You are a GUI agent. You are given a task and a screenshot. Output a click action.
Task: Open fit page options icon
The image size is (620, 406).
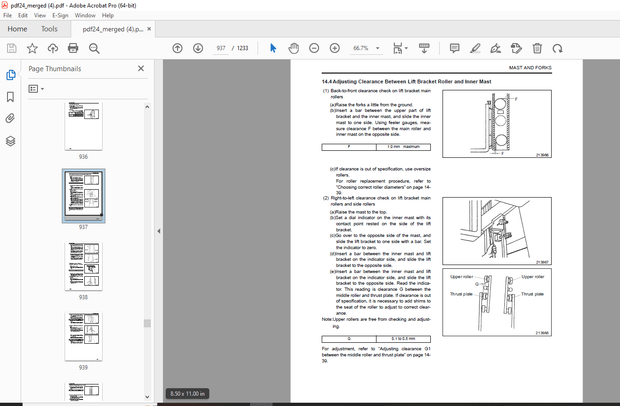[x=400, y=48]
